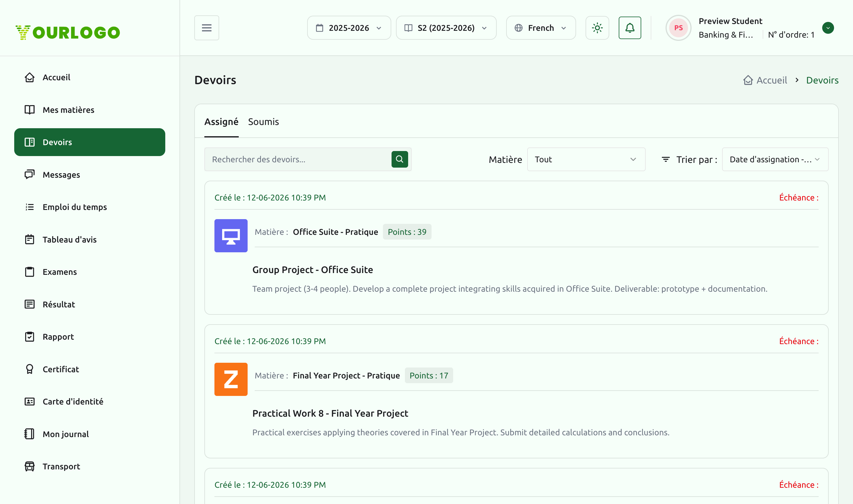Screen dimensions: 853x504
Task: Click the Devoirs sidebar icon
Action: pyautogui.click(x=30, y=142)
